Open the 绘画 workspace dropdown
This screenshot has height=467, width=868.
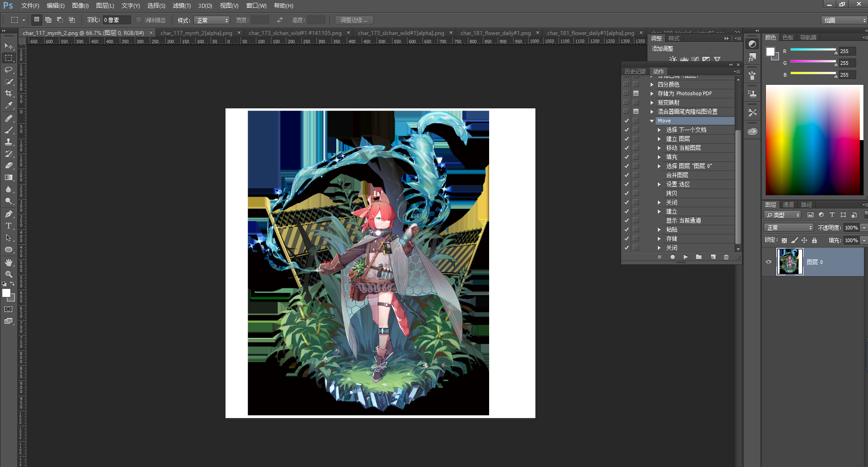(x=844, y=20)
